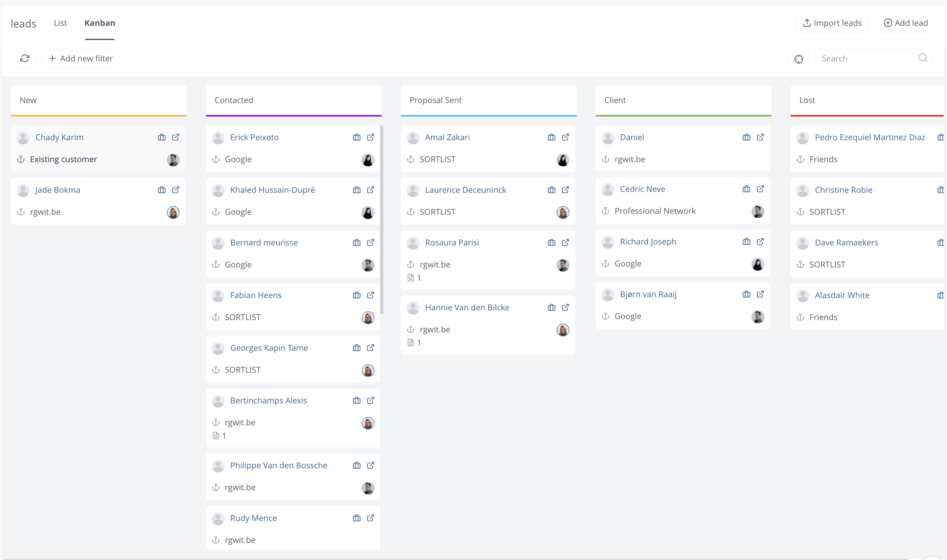Viewport: 947px width, 560px height.
Task: Click owner avatar on Amal Zakari card
Action: (563, 160)
